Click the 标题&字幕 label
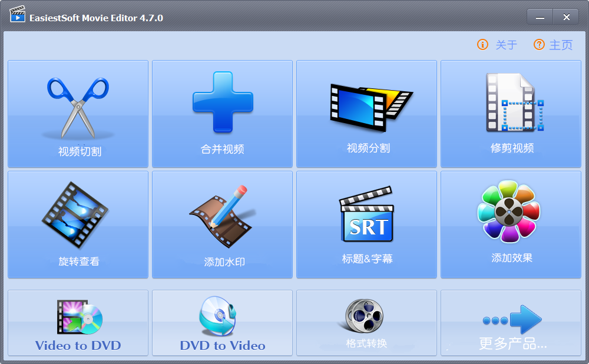This screenshot has height=364, width=589. coord(368,259)
